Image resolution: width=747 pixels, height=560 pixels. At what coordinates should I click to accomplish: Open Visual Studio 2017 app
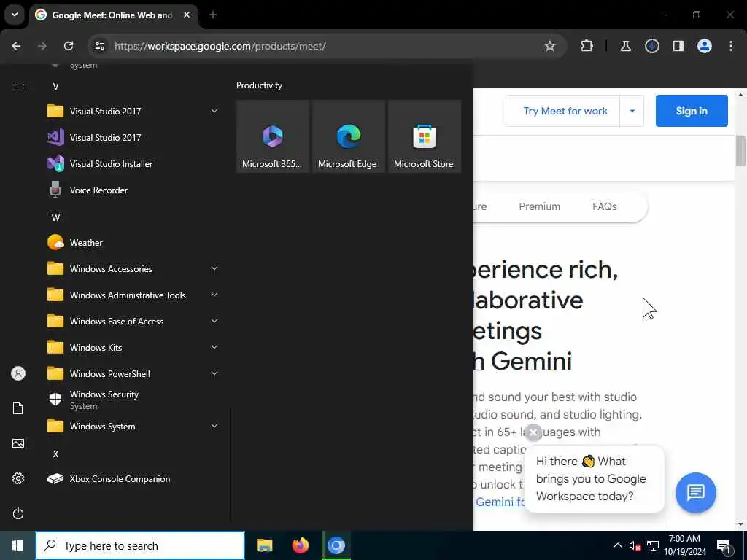(x=133, y=138)
